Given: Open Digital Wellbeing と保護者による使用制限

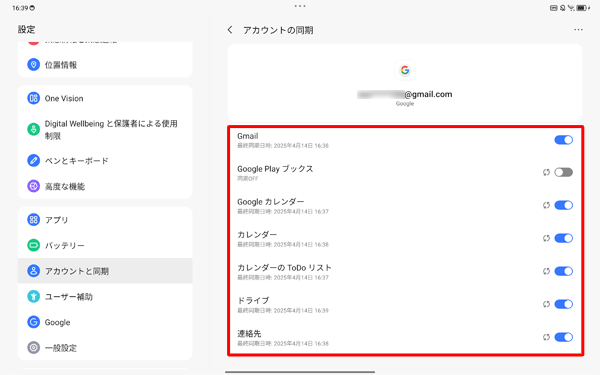Looking at the screenshot, I should pos(105,129).
